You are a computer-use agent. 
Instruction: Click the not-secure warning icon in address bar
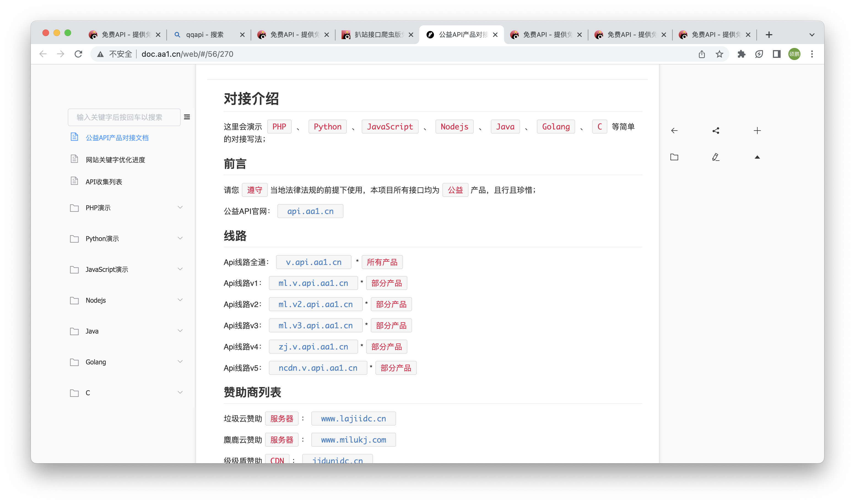tap(100, 54)
